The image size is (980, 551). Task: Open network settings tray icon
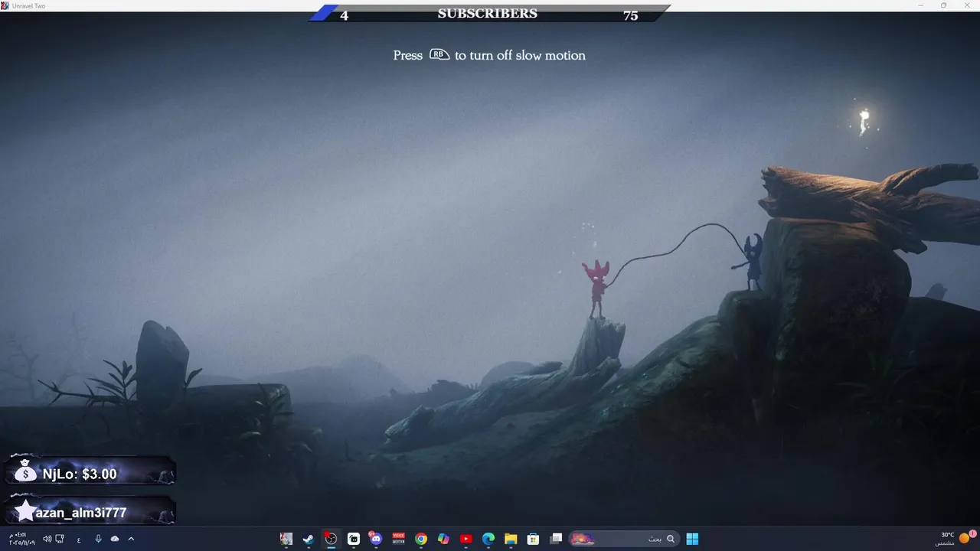click(60, 539)
